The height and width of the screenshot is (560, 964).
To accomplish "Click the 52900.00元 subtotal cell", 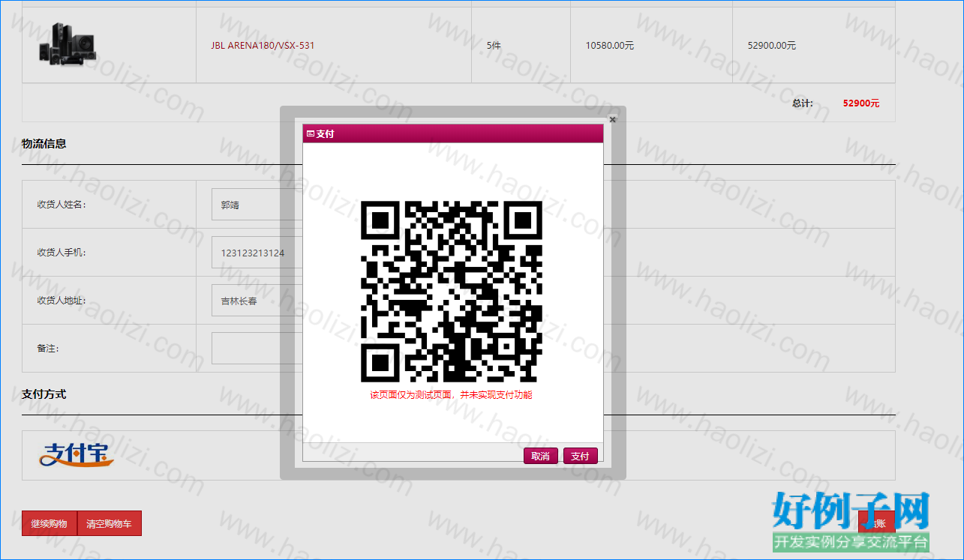I will click(x=814, y=46).
